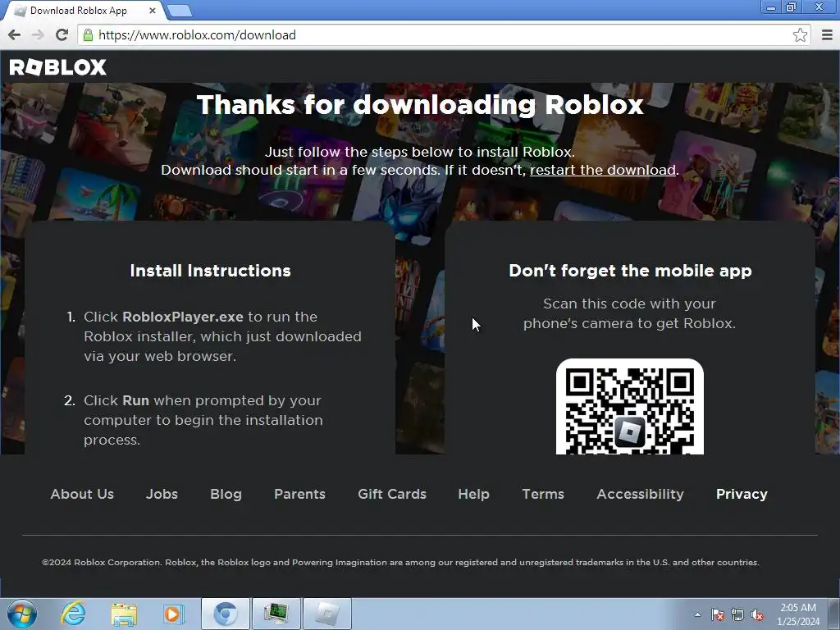Click the network tray icon
Screen dimensions: 840x630
coord(737,614)
